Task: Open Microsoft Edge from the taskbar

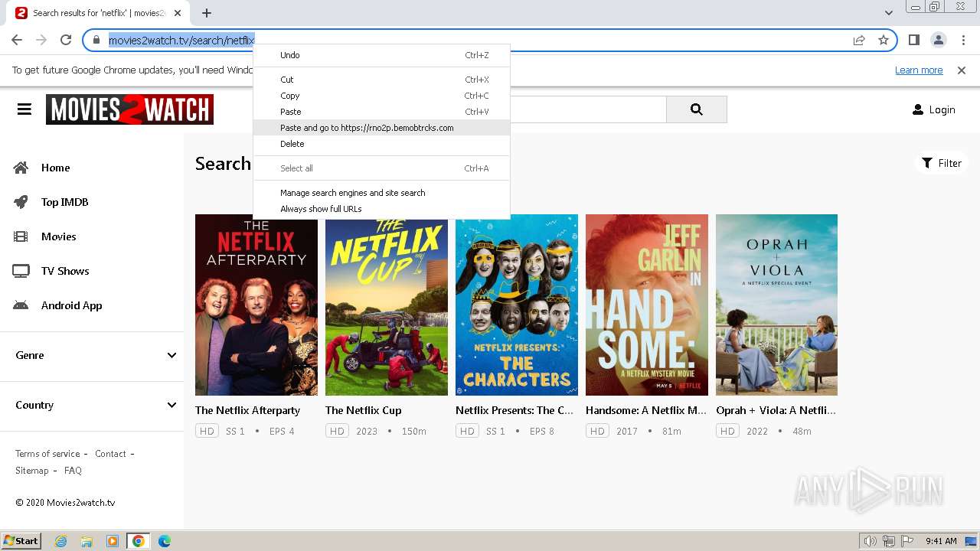Action: pos(165,541)
